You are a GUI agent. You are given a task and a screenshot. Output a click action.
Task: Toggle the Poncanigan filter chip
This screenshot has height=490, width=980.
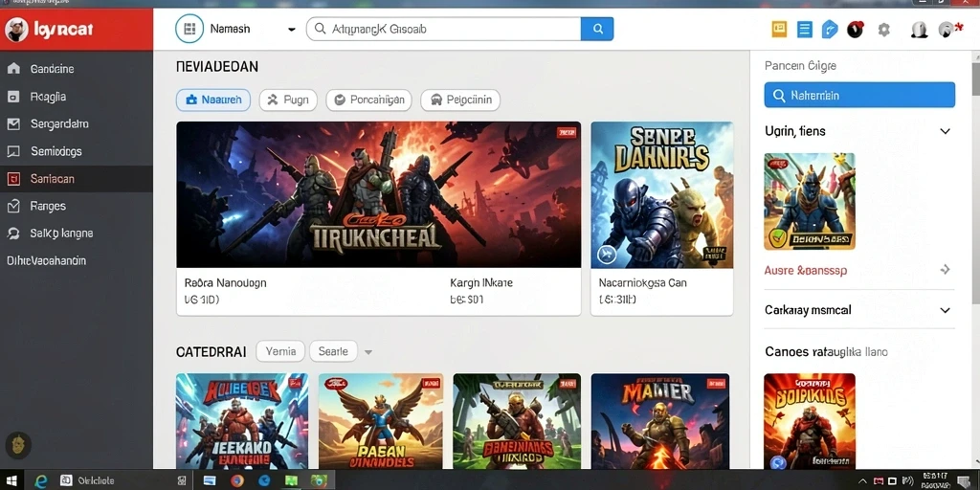[x=368, y=100]
